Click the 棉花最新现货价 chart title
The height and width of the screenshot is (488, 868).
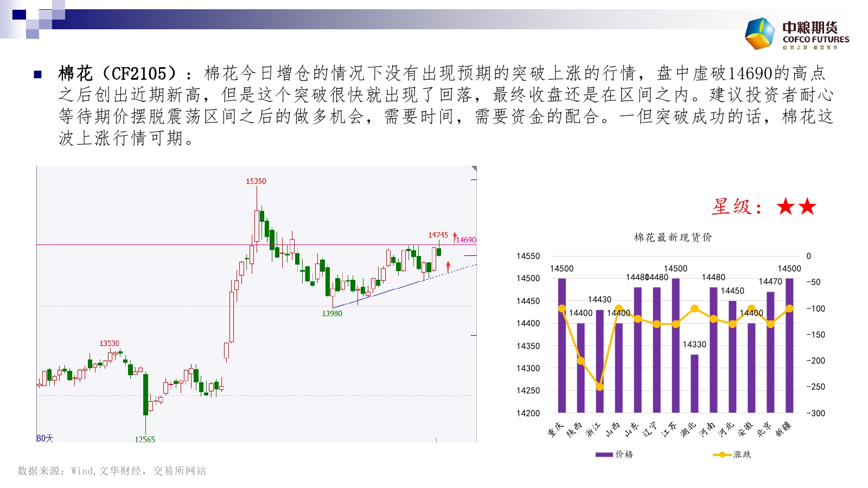pos(673,237)
